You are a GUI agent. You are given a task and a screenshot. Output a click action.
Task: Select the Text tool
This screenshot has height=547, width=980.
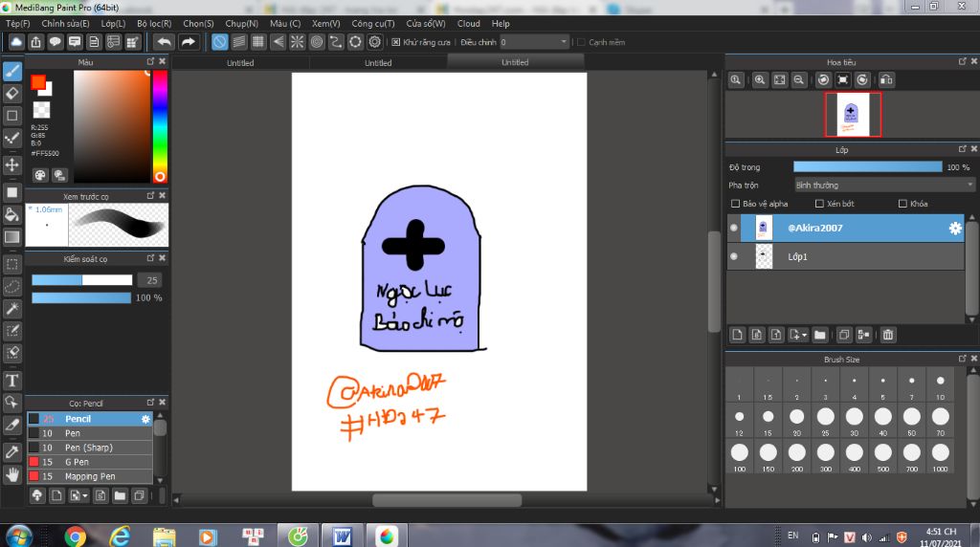[x=11, y=381]
